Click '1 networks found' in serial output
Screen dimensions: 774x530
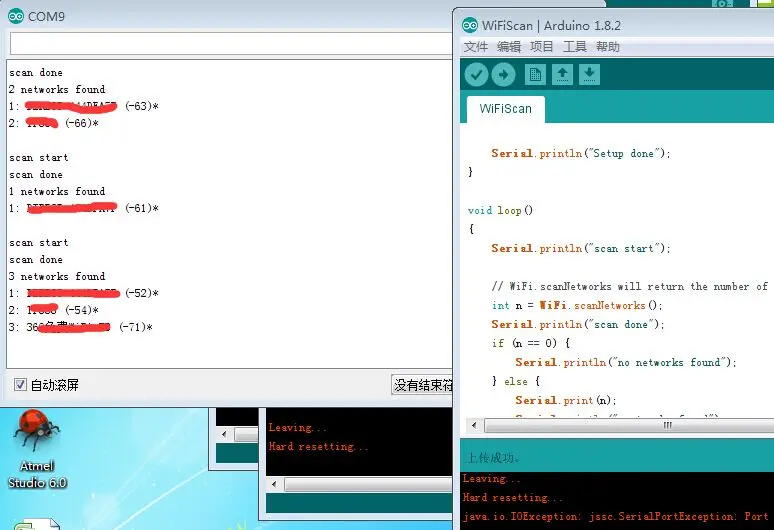click(x=57, y=191)
